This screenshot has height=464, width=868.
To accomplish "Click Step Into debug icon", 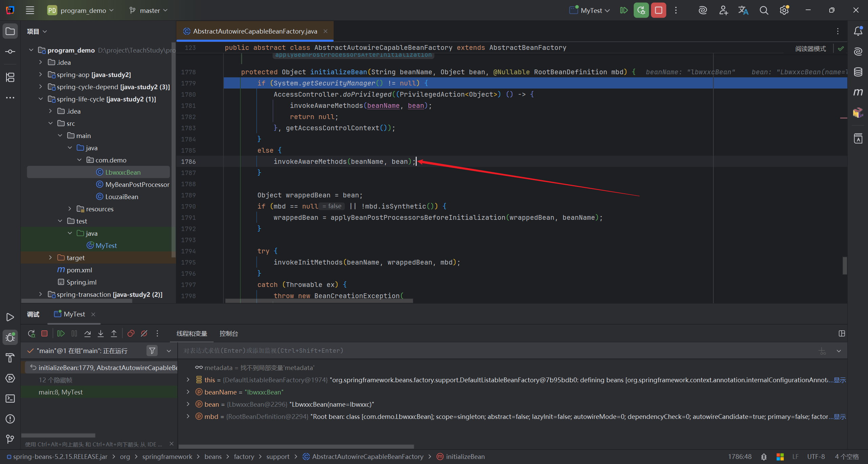I will 101,334.
